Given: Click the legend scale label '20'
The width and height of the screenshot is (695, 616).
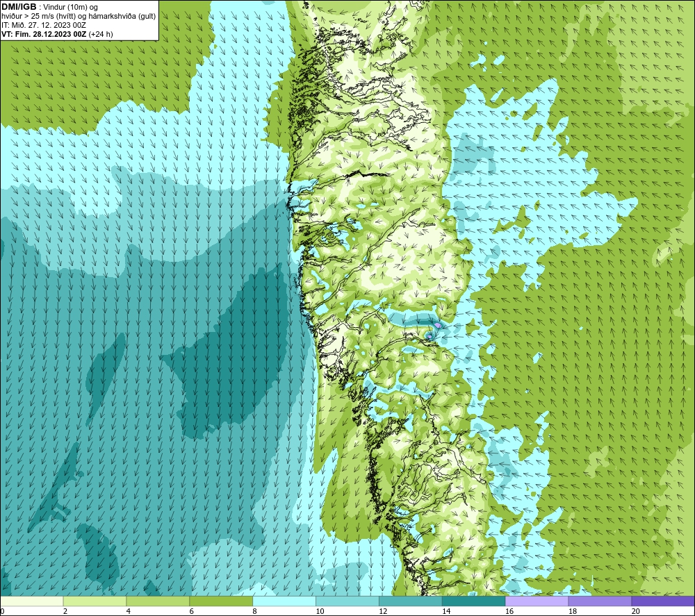Looking at the screenshot, I should pyautogui.click(x=636, y=611).
